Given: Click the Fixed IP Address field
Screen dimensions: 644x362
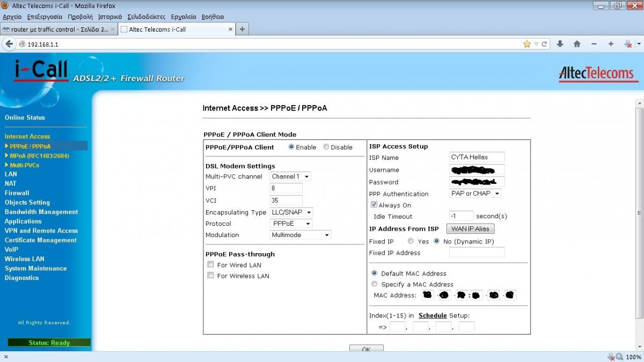Looking at the screenshot, I should [x=477, y=253].
